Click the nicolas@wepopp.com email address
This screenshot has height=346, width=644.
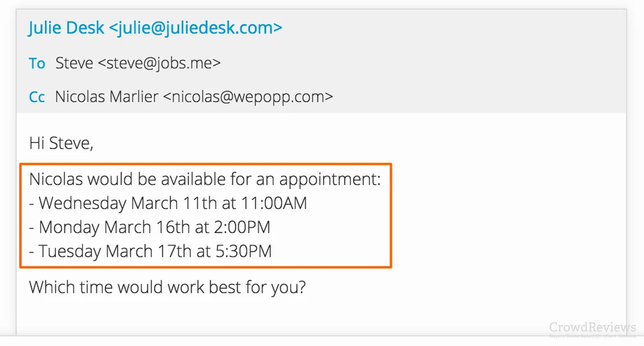pos(247,97)
